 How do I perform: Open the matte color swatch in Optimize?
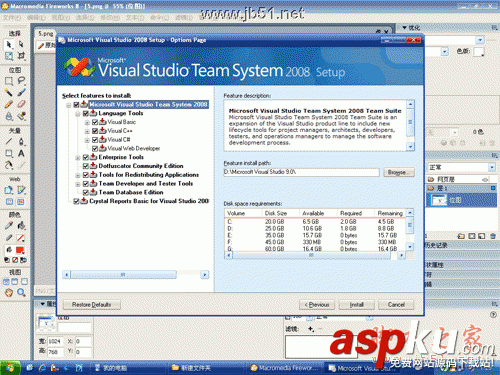(x=479, y=52)
